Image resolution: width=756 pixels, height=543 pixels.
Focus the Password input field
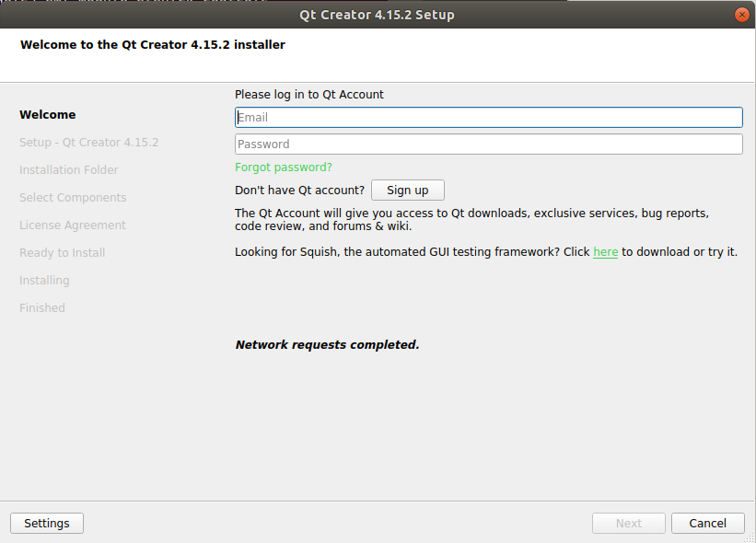[488, 144]
